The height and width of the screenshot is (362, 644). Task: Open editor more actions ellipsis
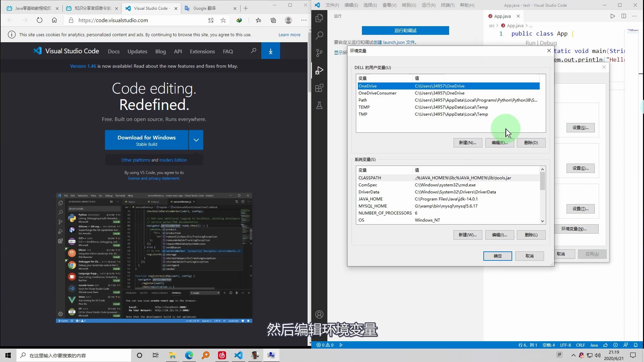coord(634,16)
